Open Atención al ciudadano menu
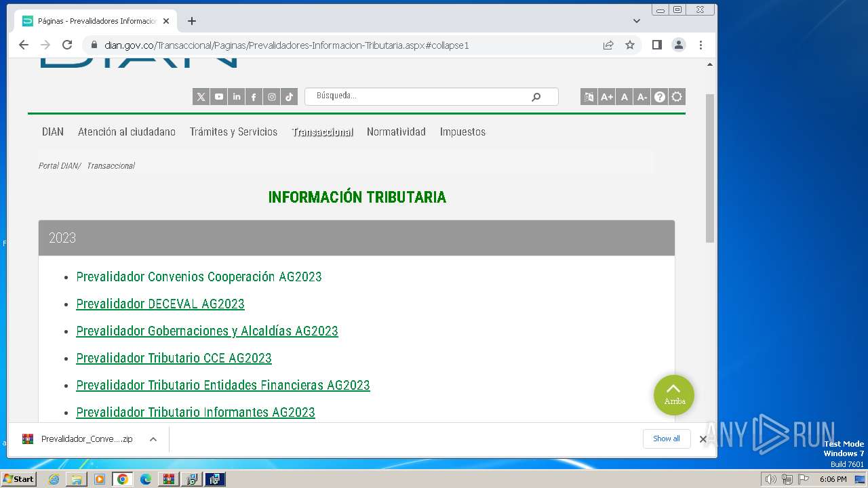The image size is (868, 488). pos(127,132)
